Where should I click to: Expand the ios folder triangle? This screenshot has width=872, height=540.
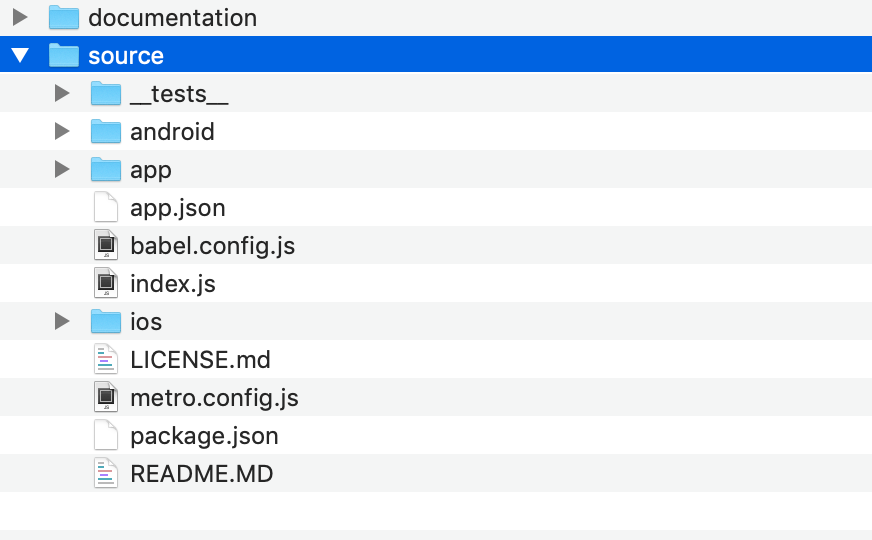click(62, 321)
